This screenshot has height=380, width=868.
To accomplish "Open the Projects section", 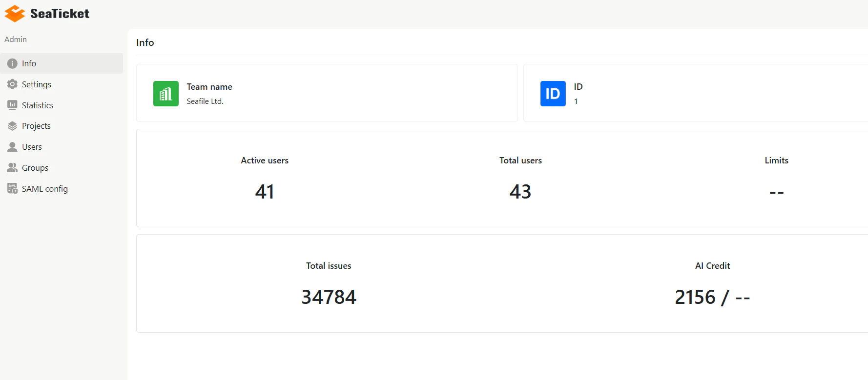I will pyautogui.click(x=62, y=126).
